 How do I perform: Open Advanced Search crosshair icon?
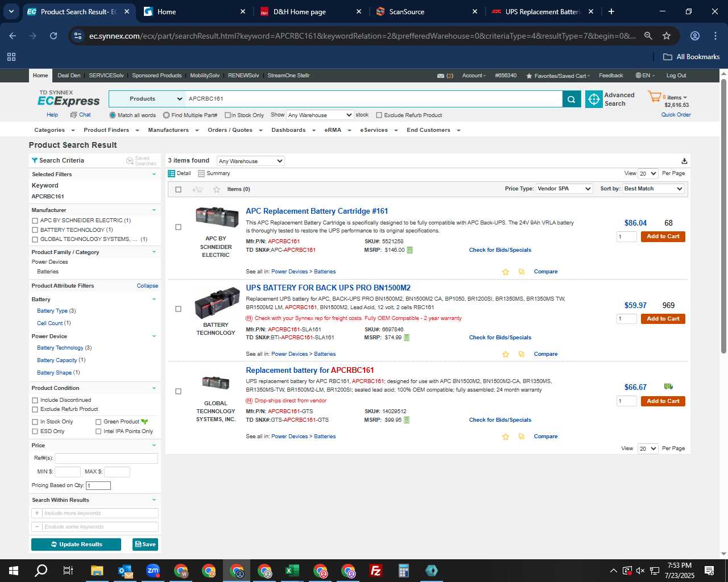pyautogui.click(x=594, y=99)
